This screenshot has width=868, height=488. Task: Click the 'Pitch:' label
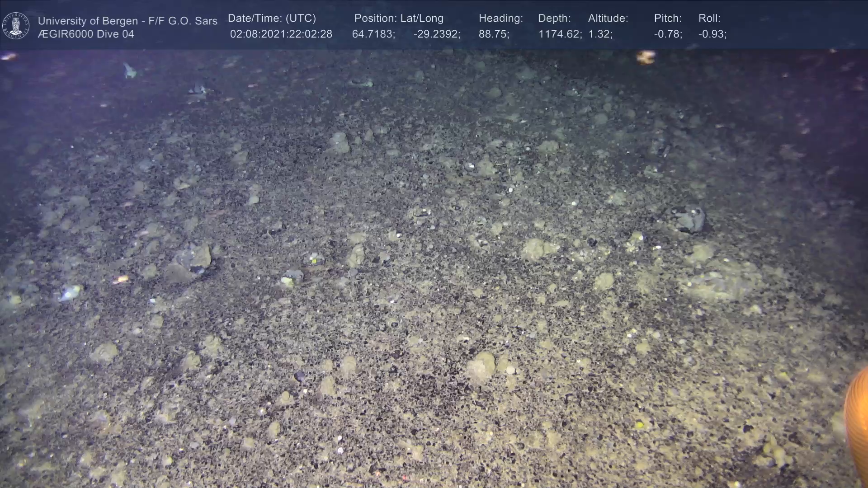pyautogui.click(x=667, y=19)
